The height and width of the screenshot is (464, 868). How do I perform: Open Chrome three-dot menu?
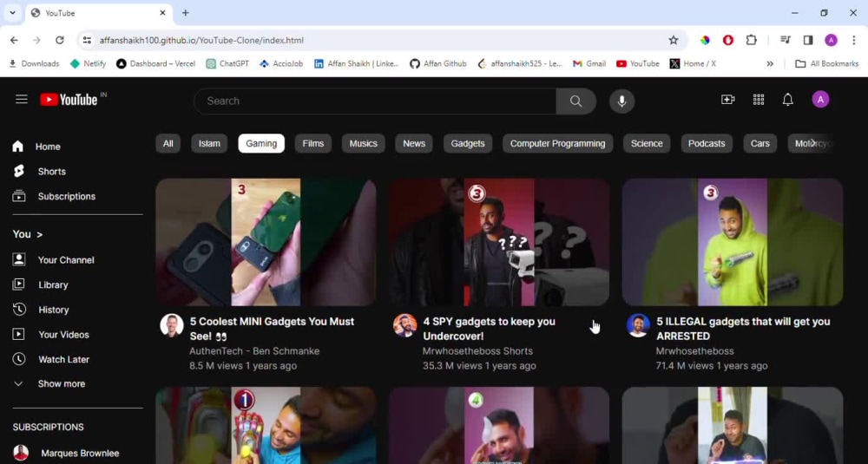[x=853, y=40]
